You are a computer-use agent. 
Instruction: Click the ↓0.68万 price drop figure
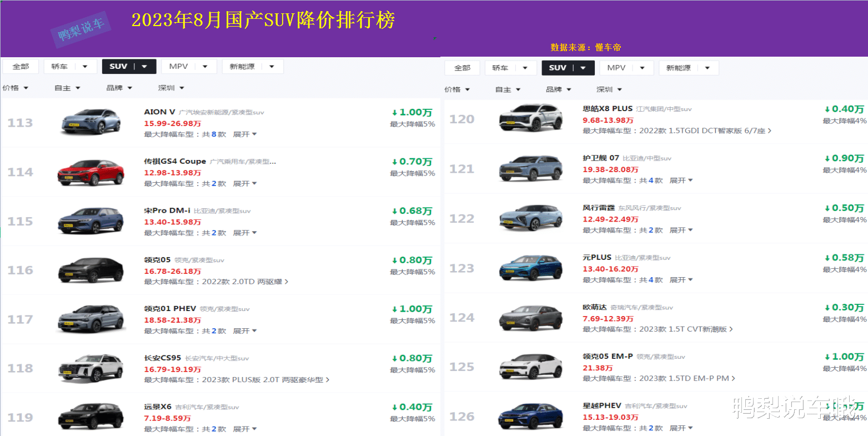click(412, 211)
